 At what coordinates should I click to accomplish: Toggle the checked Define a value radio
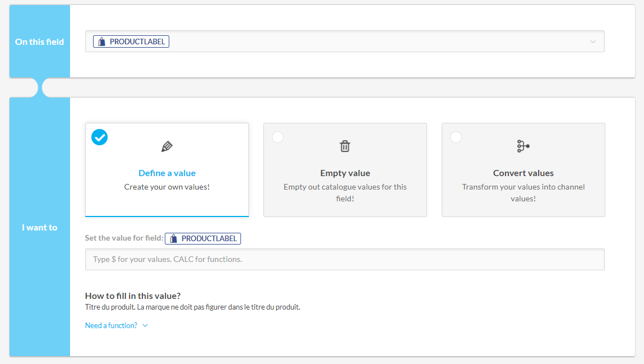[x=100, y=137]
